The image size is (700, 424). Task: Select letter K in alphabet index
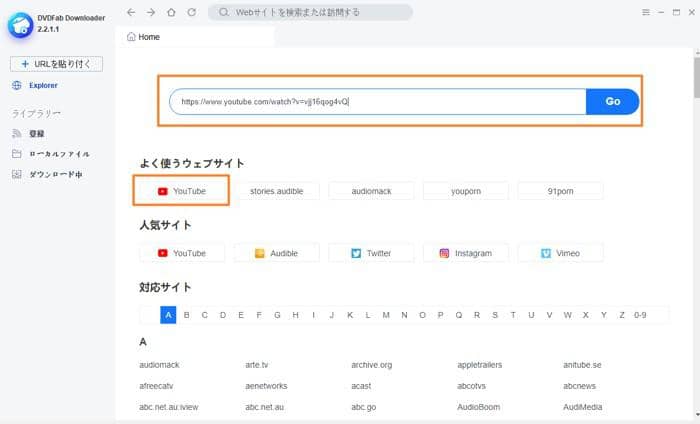point(350,315)
